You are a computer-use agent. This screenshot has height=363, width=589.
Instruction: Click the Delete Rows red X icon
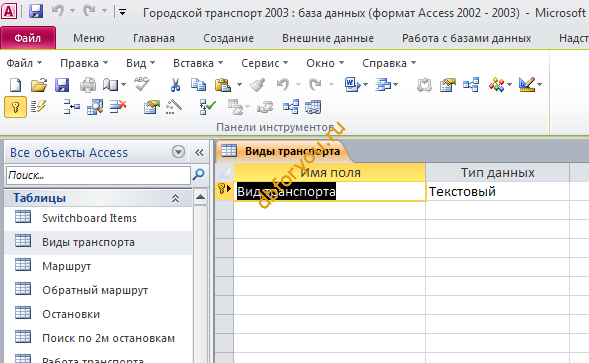(118, 107)
